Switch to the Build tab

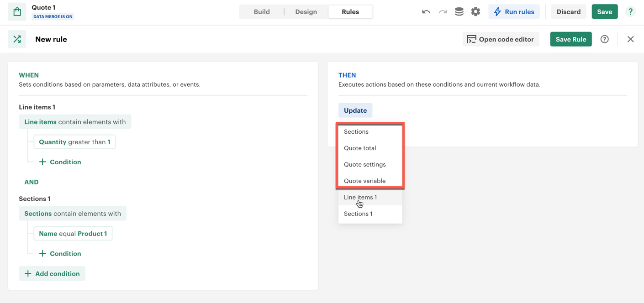pyautogui.click(x=262, y=12)
